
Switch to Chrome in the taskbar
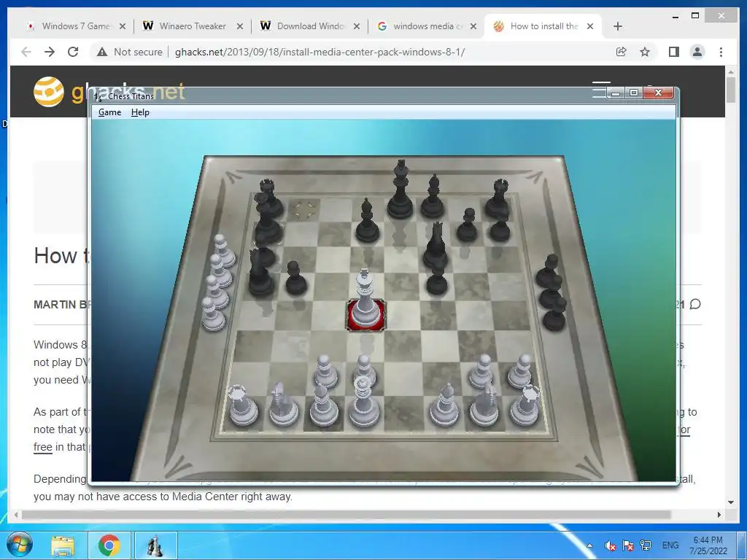(109, 545)
